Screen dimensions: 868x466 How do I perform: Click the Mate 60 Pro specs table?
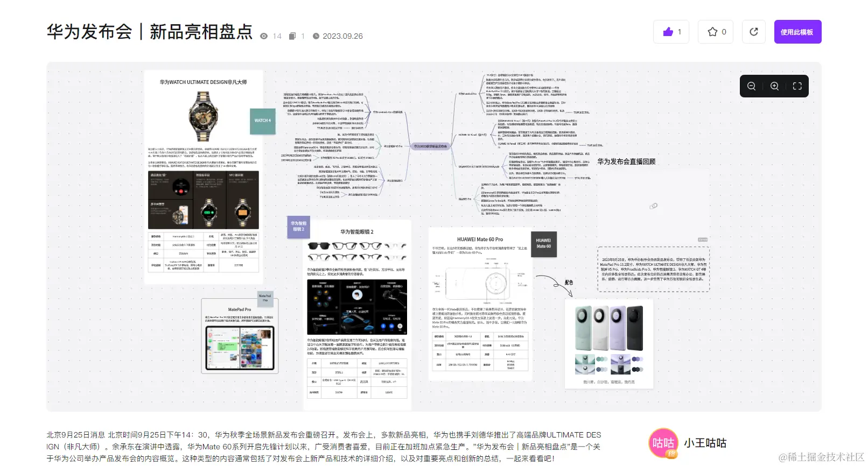click(480, 352)
